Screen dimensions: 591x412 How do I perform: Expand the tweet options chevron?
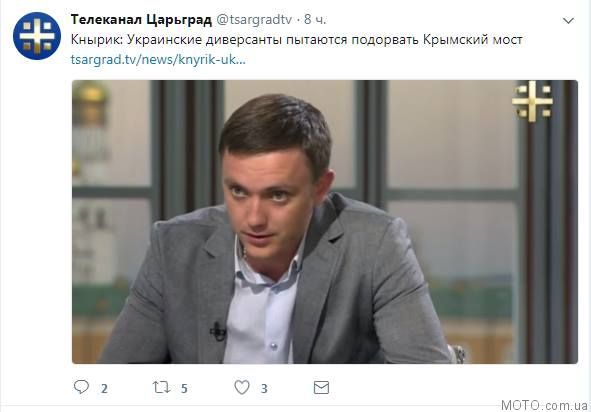(568, 20)
